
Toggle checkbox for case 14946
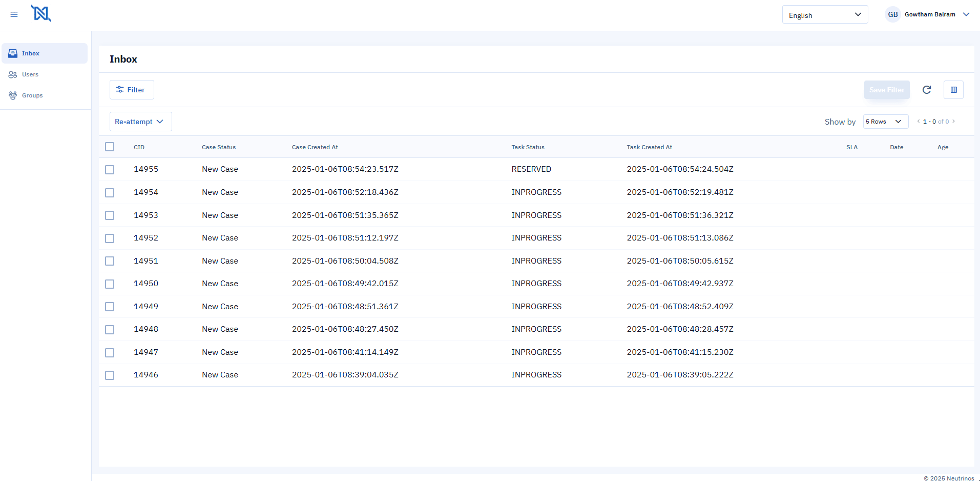coord(110,375)
